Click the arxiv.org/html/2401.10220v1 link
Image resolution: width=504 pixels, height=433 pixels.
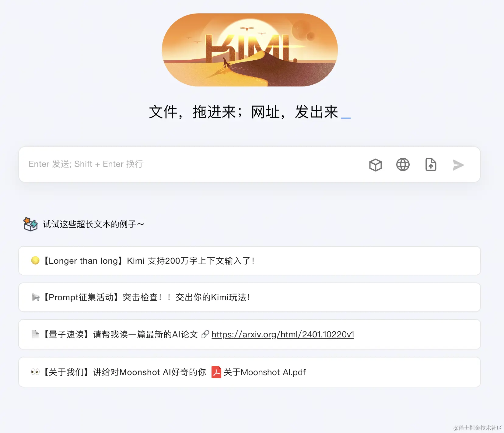(283, 334)
